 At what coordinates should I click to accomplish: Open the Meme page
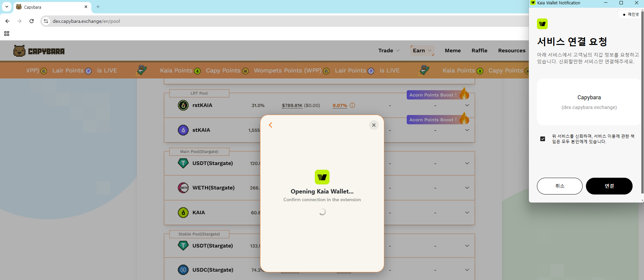pyautogui.click(x=453, y=51)
